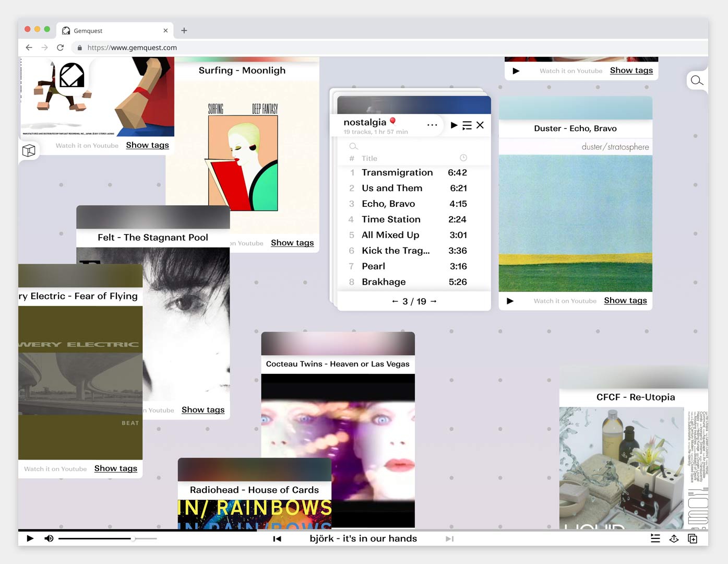
Task: Open the playlist queue icon in bottom bar
Action: [x=655, y=538]
